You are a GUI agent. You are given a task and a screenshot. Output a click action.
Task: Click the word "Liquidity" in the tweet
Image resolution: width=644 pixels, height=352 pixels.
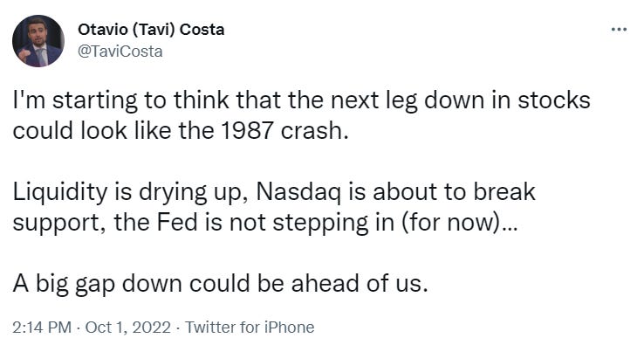pos(57,193)
